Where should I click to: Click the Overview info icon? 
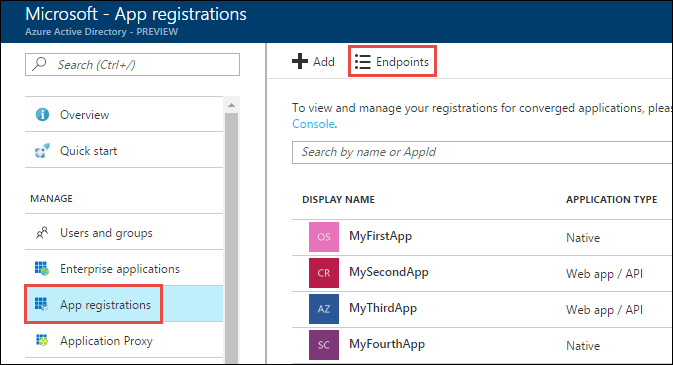click(42, 115)
